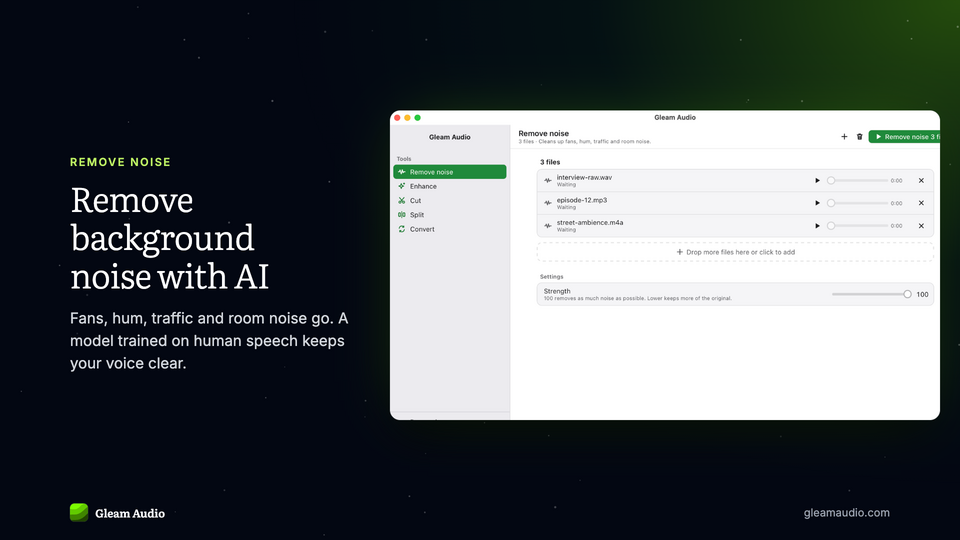
Task: Switch to the Cut tool
Action: [449, 200]
